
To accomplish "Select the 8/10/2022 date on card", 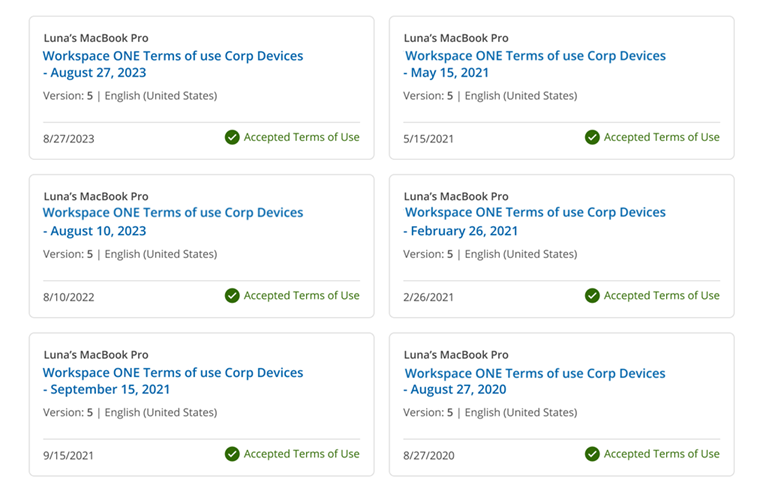I will point(69,297).
